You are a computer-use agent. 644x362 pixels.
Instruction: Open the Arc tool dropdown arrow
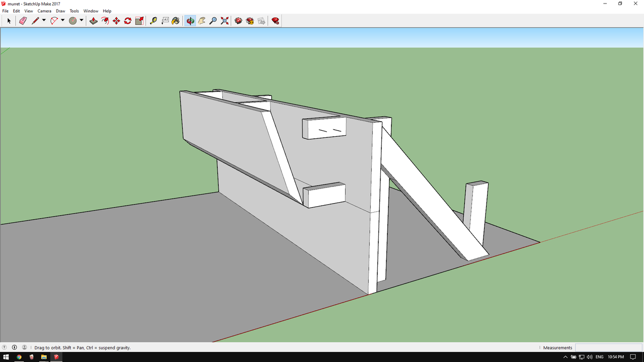(63, 21)
